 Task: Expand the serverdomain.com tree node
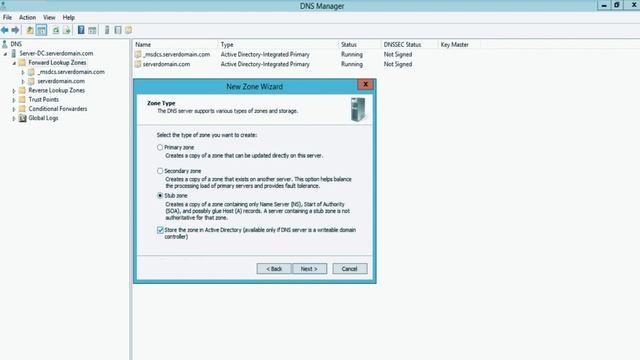(x=23, y=81)
